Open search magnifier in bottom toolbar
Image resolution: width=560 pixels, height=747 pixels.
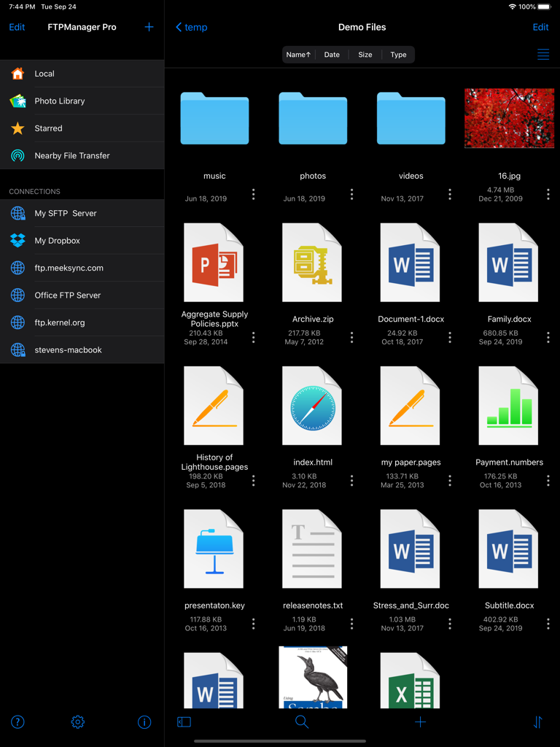click(302, 722)
